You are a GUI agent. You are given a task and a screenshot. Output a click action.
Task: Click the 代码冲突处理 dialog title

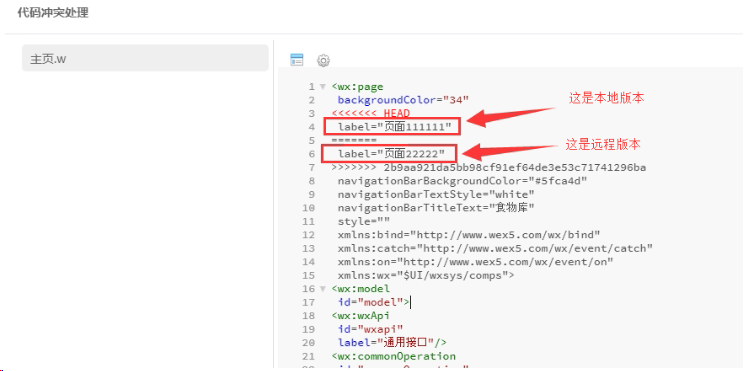coord(53,13)
